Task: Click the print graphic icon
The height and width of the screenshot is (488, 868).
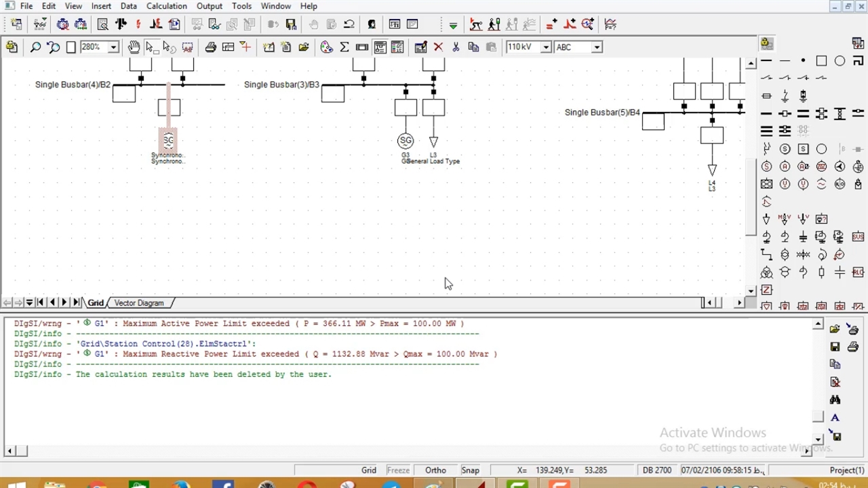Action: coord(210,47)
